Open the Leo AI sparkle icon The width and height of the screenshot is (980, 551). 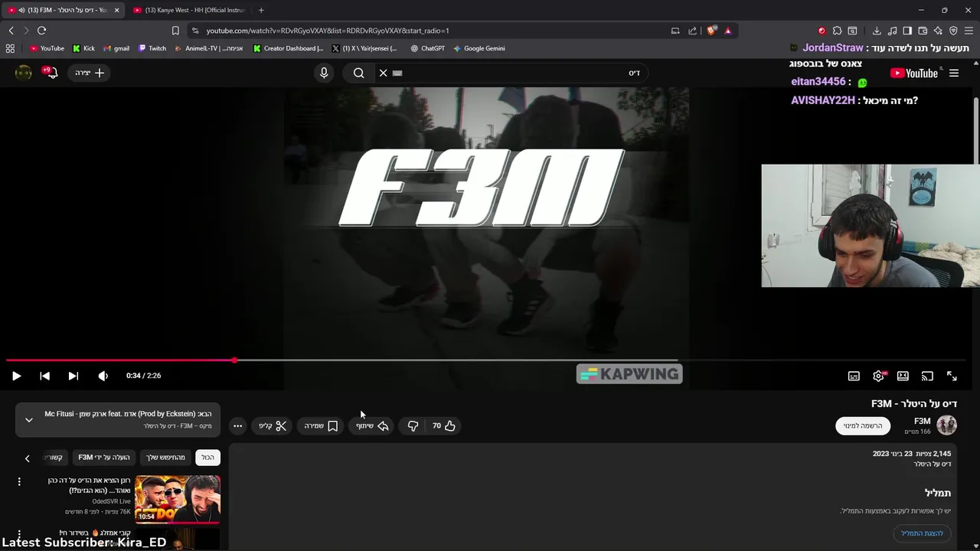[938, 31]
